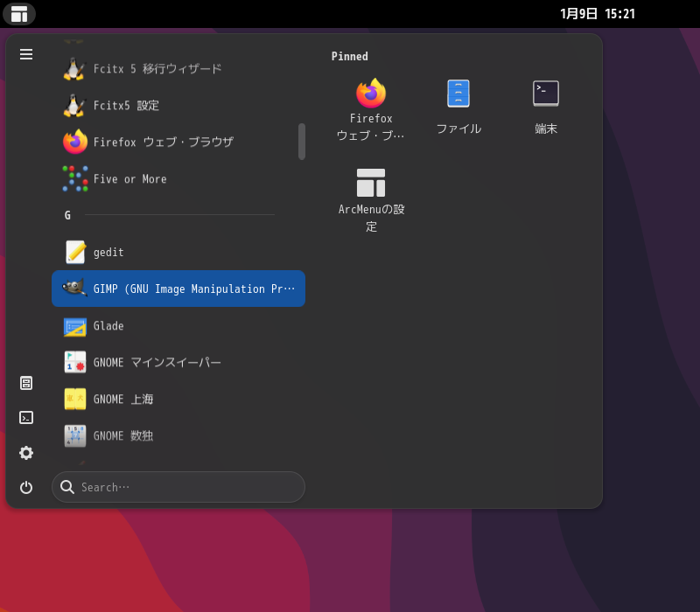Image resolution: width=700 pixels, height=612 pixels.
Task: Select the 'Fcitx5 設定' entry text
Action: click(126, 105)
